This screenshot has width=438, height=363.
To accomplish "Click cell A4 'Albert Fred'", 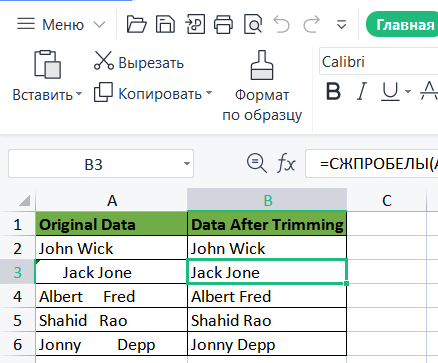I will tap(112, 296).
